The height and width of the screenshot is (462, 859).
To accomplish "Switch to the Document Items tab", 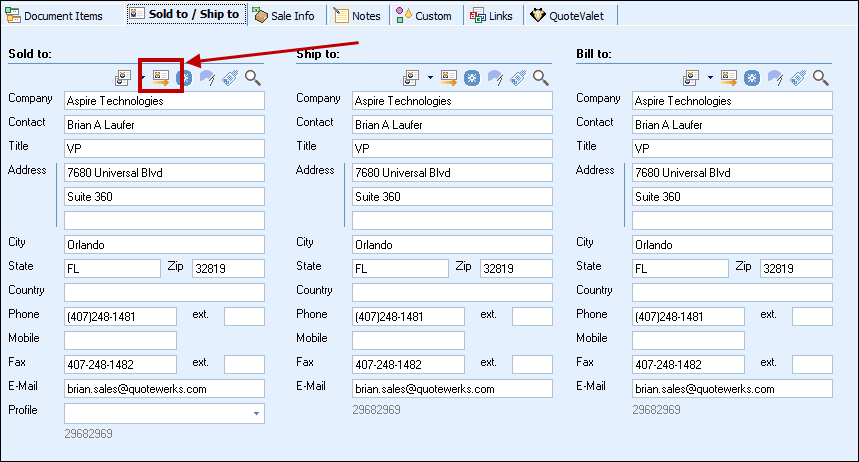I will 60,16.
